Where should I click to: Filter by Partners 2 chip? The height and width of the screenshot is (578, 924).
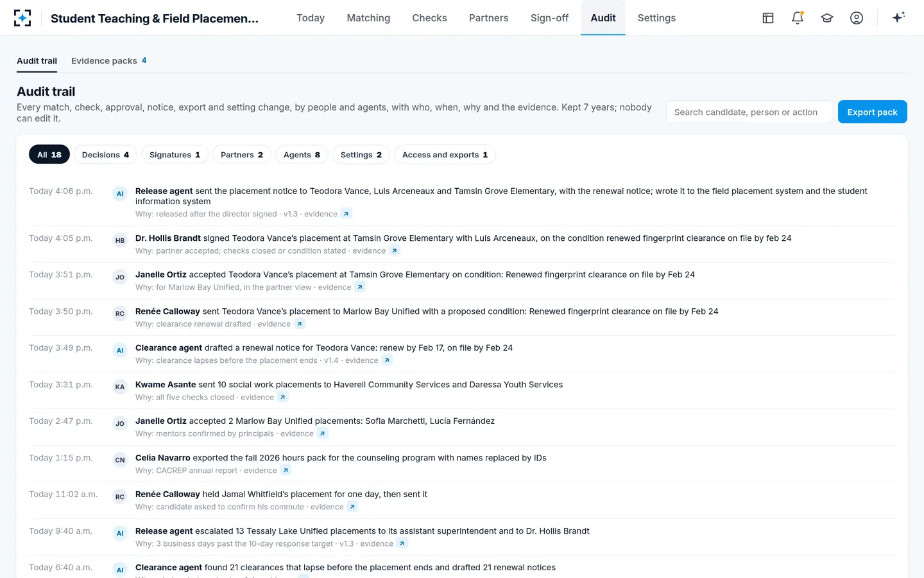(x=242, y=155)
